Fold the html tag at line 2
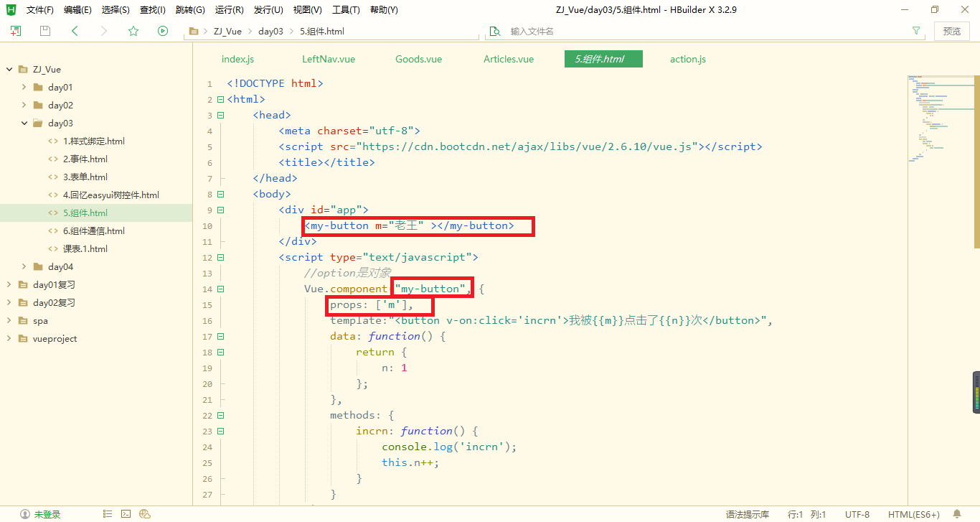Viewport: 980px width, 522px height. point(220,100)
